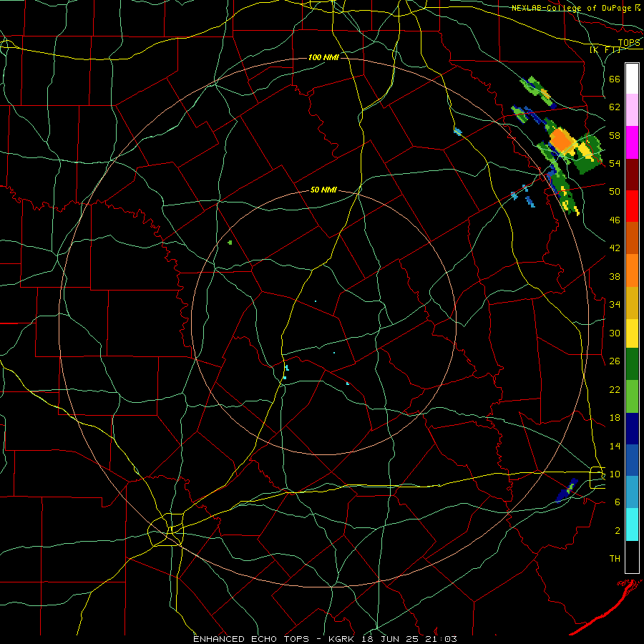Click the yellow 30 kft legend swatch
Viewport: 644px width, 644px height.
point(632,333)
